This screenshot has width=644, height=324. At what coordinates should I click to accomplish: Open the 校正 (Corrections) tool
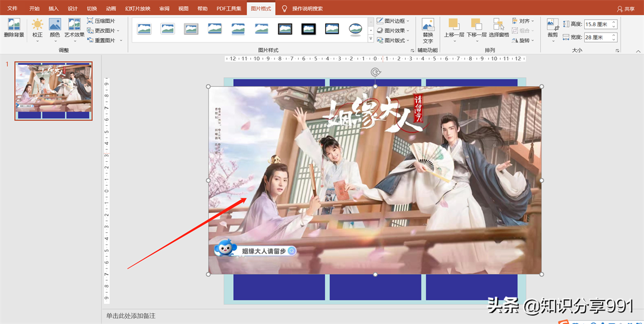coord(37,25)
